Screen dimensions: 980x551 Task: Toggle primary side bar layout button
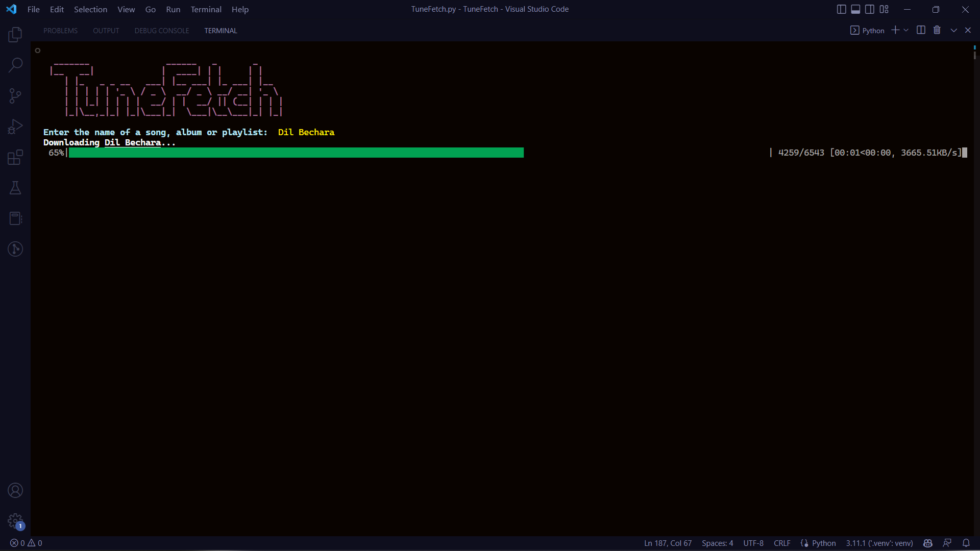pyautogui.click(x=841, y=9)
